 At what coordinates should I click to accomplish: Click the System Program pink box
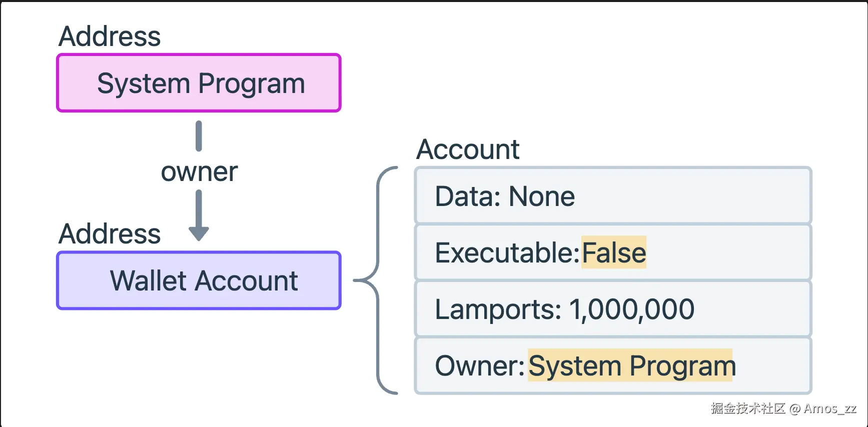[199, 82]
